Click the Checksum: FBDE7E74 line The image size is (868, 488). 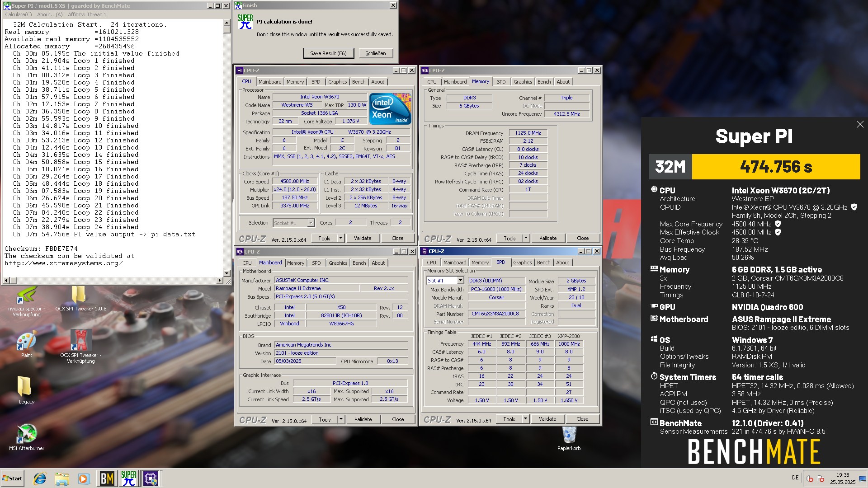click(x=41, y=249)
